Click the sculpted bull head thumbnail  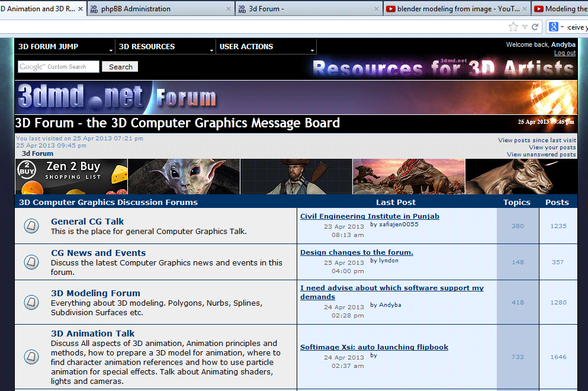521,177
